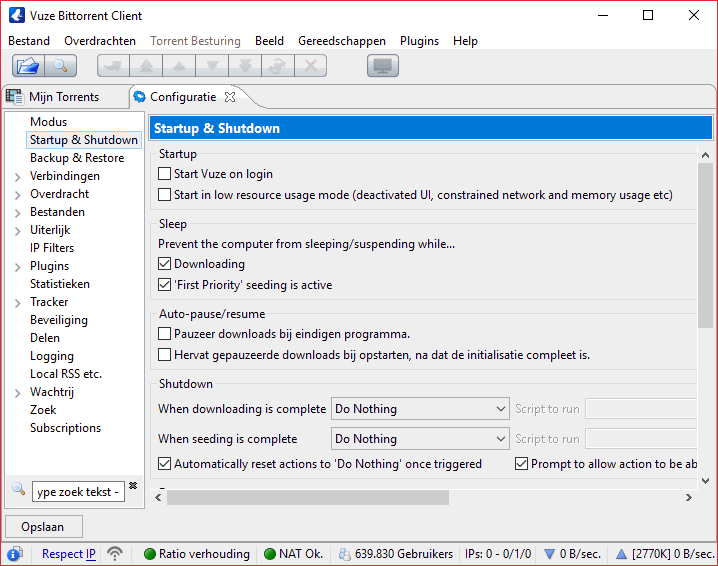Open the Beeld menu

(269, 41)
